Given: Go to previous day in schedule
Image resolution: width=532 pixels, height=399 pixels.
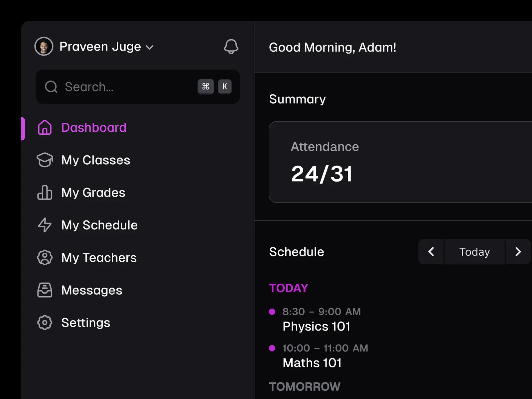Looking at the screenshot, I should pos(431,252).
